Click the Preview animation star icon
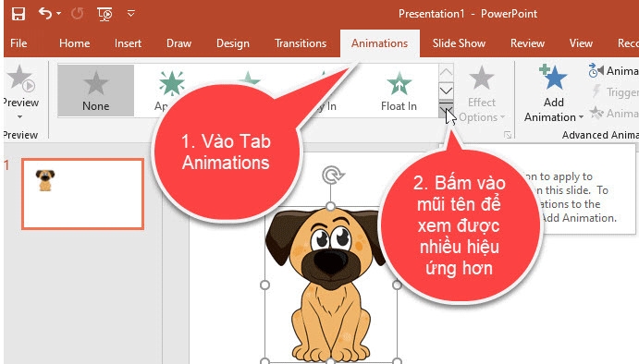Screen dimensions: 639x364 [x=21, y=79]
